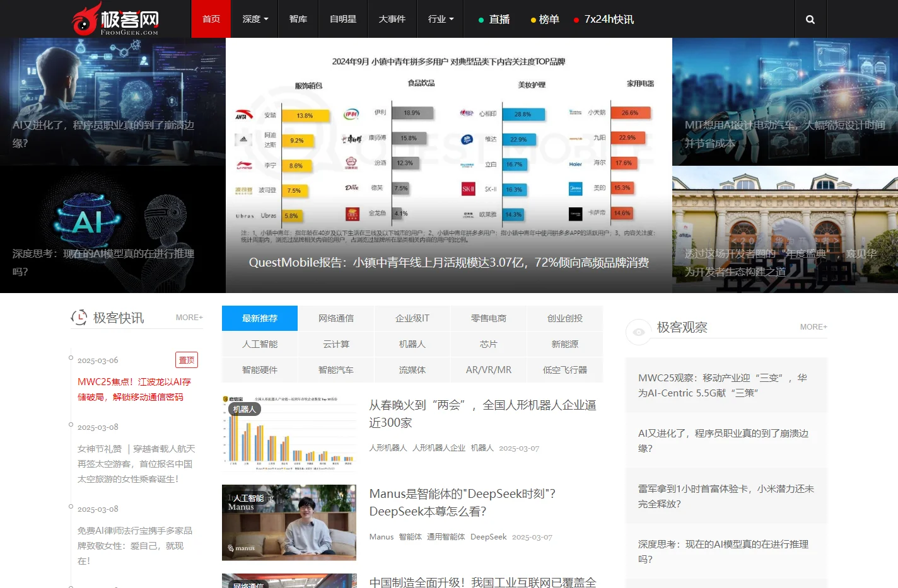This screenshot has height=588, width=898.
Task: Open 深度思考 AI模型推理 banner article
Action: coord(112,229)
